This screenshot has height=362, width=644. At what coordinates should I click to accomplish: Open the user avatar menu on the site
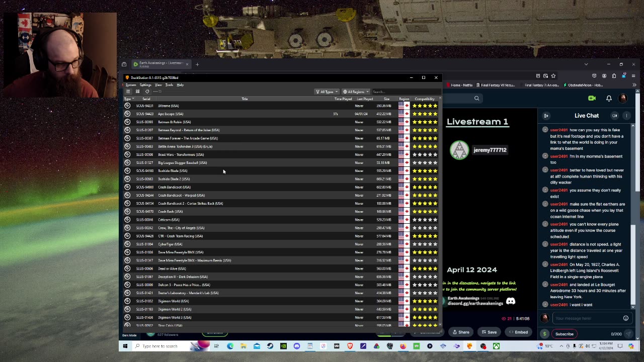[x=623, y=99]
